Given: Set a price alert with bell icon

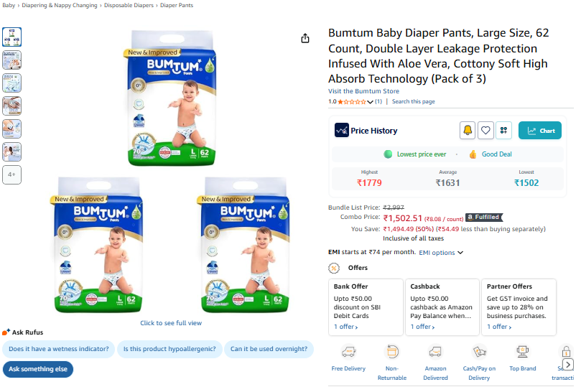Looking at the screenshot, I should tap(468, 131).
